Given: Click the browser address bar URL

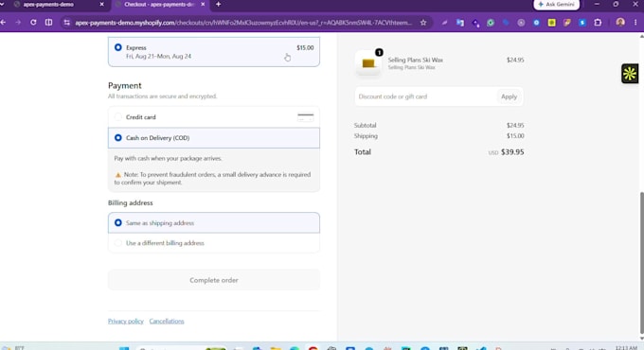Looking at the screenshot, I should click(x=243, y=23).
